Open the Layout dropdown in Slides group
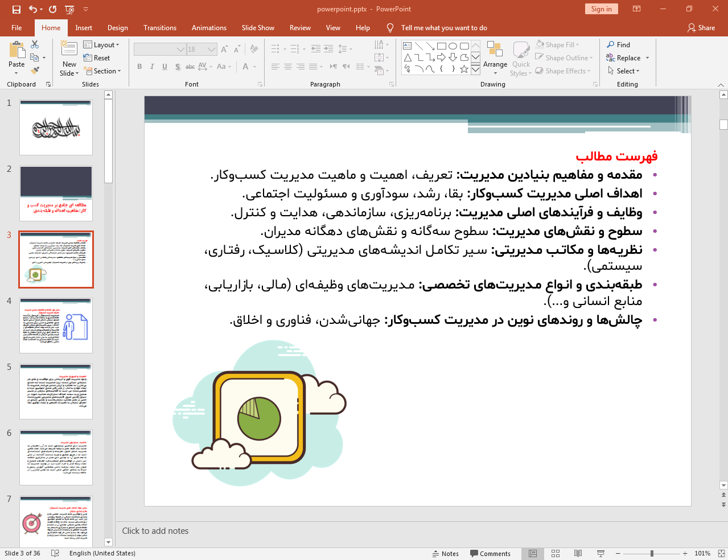Viewport: 728px width, 560px height. [102, 44]
